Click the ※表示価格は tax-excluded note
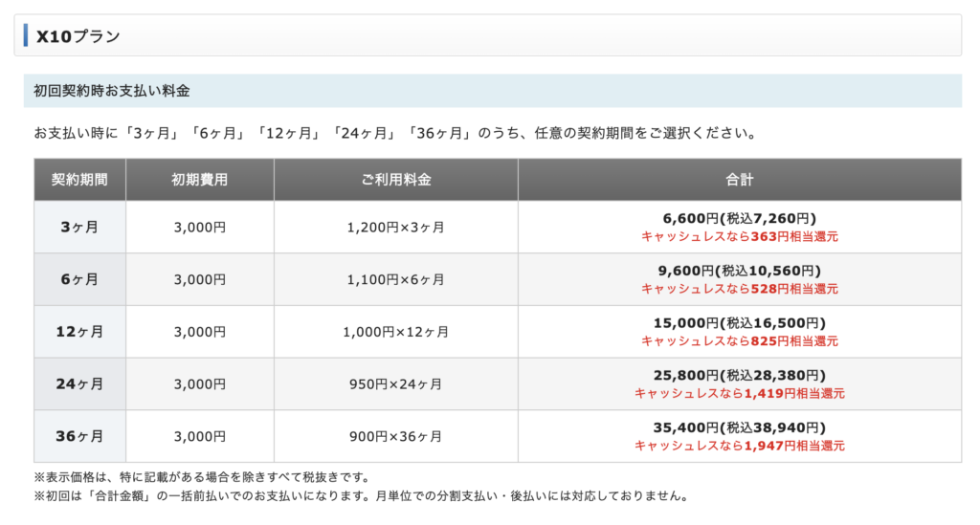 point(202,477)
